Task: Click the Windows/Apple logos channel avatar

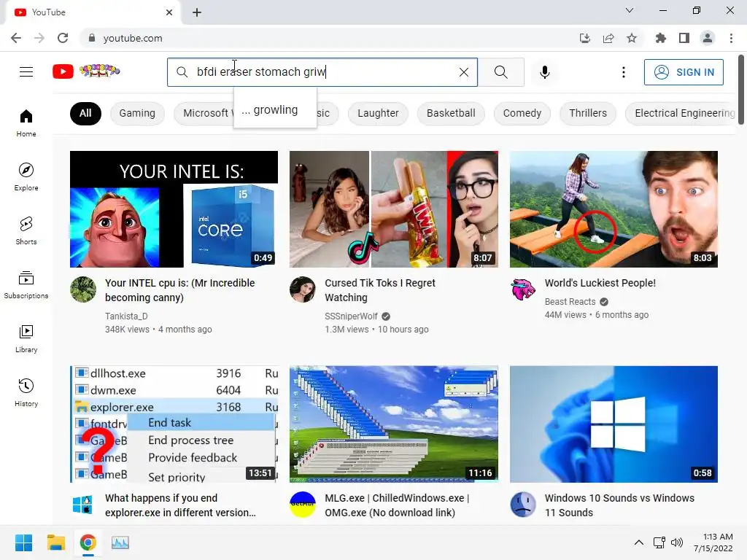Action: click(83, 505)
